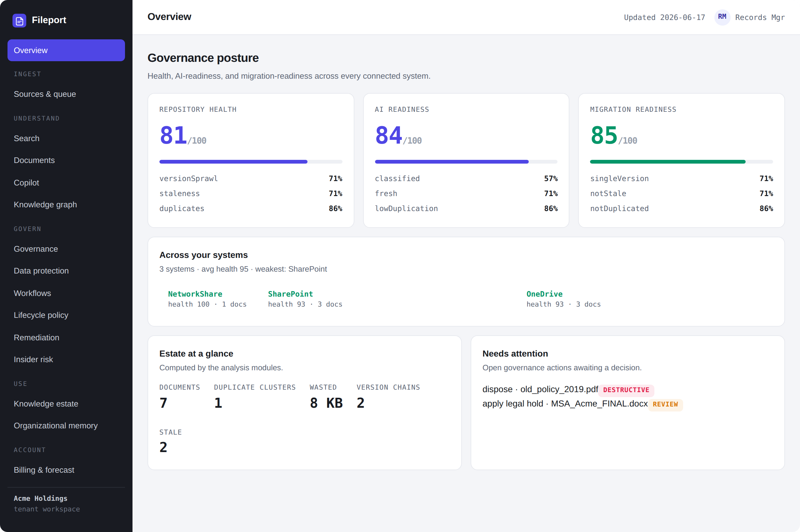
Task: Open the NetworkShare system
Action: tap(207, 299)
